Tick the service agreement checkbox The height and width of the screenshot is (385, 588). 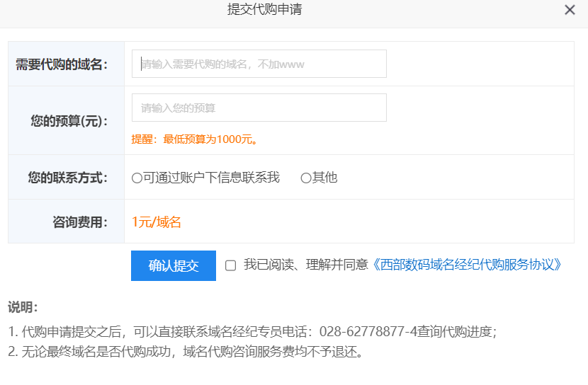(230, 265)
